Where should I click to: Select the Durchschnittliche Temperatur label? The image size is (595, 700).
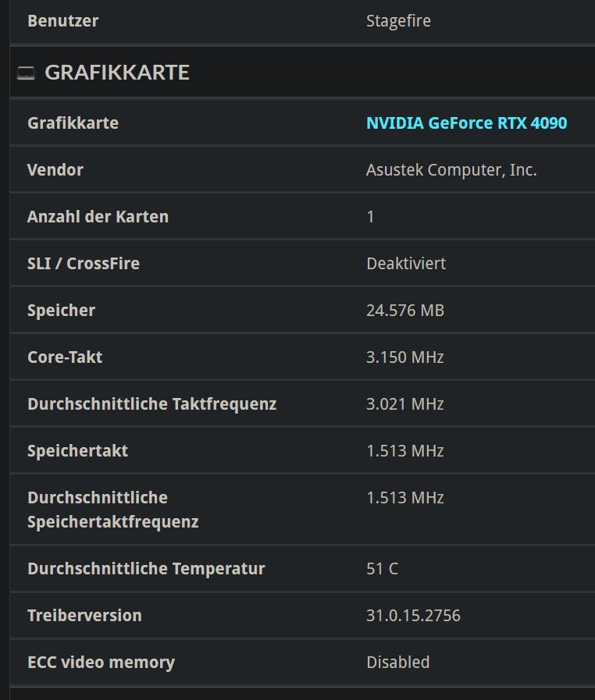coord(146,569)
